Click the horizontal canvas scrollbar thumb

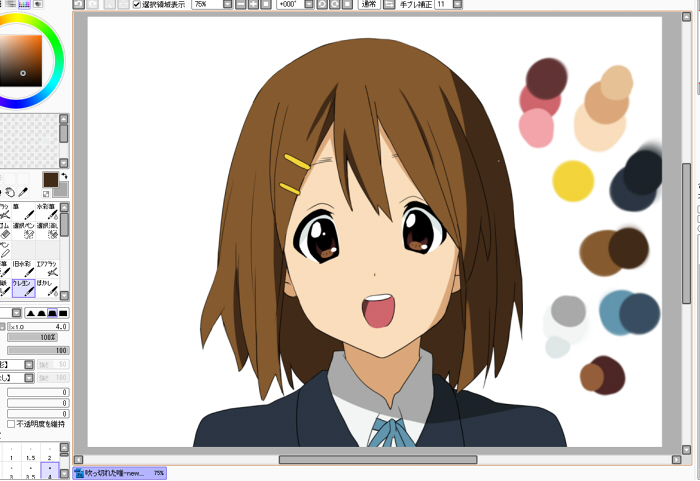pyautogui.click(x=378, y=460)
